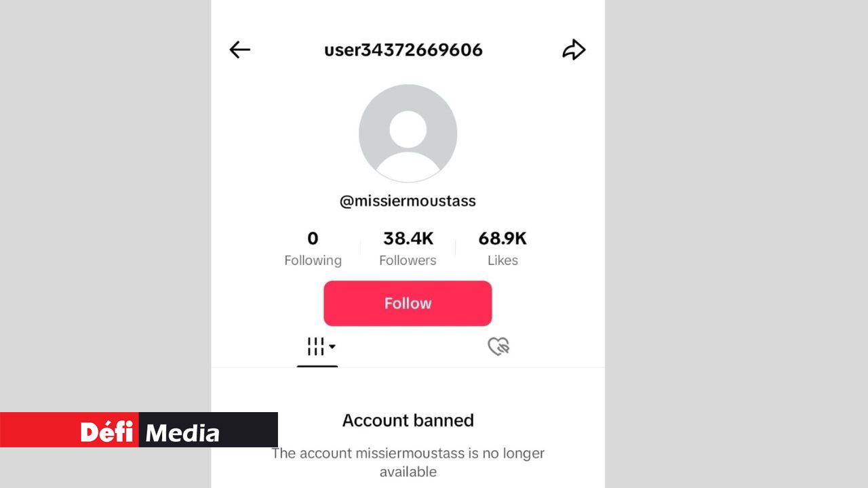868x488 pixels.
Task: Open the hidden liked videos heart icon
Action: point(498,346)
